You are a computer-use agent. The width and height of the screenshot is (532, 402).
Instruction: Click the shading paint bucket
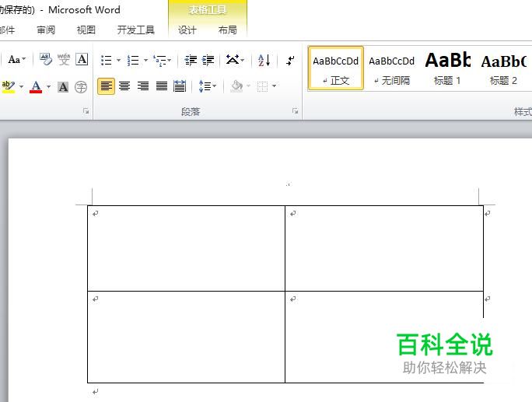pyautogui.click(x=236, y=86)
